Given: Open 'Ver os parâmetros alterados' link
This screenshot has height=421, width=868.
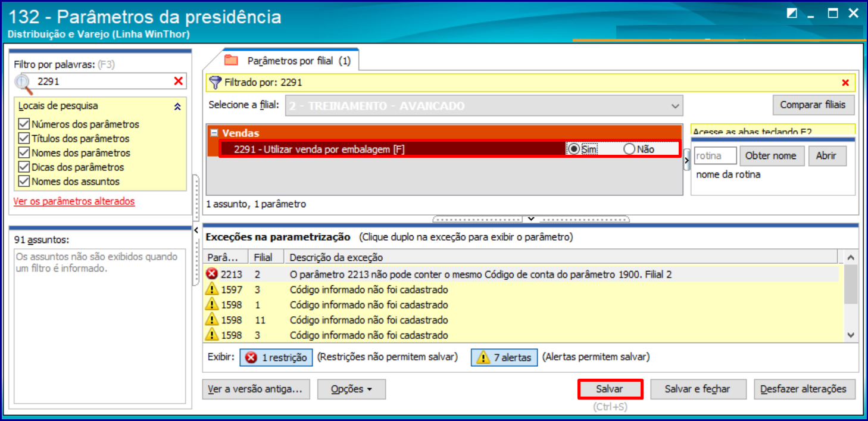Looking at the screenshot, I should point(74,201).
